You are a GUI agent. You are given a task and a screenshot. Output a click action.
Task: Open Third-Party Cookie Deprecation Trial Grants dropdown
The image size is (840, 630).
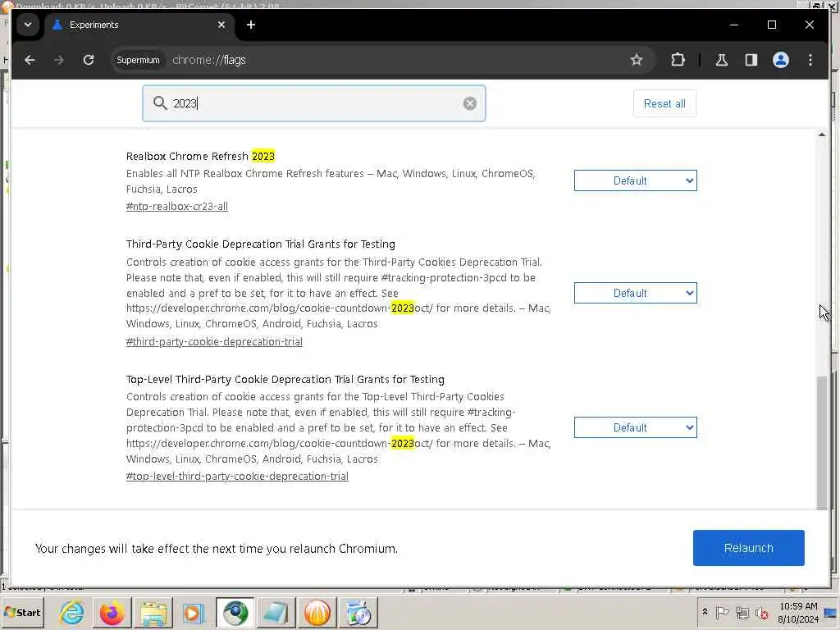(636, 293)
